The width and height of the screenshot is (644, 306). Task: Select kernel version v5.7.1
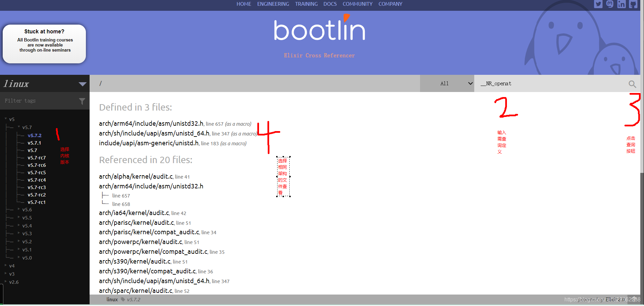34,143
